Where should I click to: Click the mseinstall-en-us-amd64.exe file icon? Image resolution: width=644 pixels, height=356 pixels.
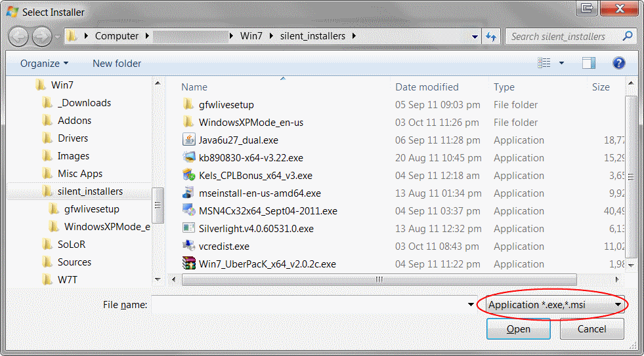(188, 193)
